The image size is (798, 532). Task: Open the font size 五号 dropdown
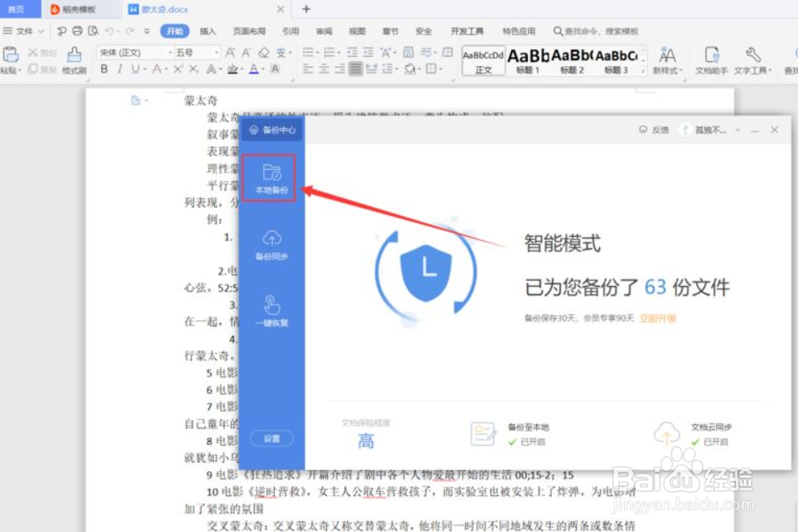coord(217,53)
